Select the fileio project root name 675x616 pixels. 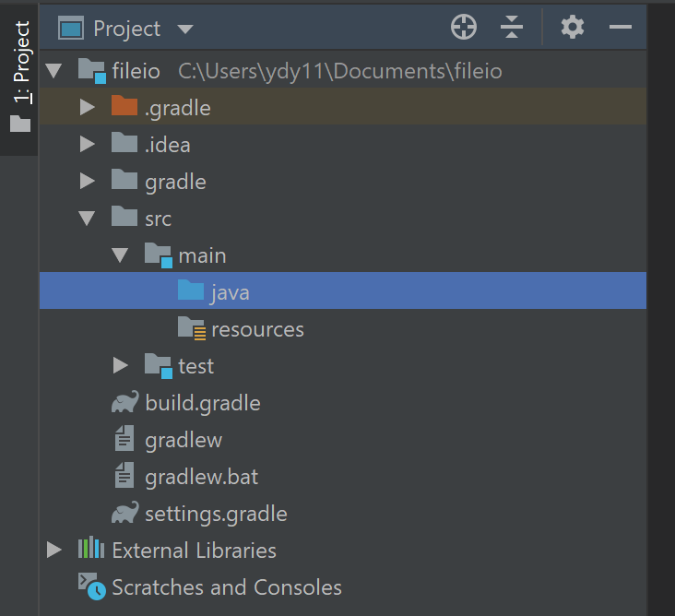point(136,71)
